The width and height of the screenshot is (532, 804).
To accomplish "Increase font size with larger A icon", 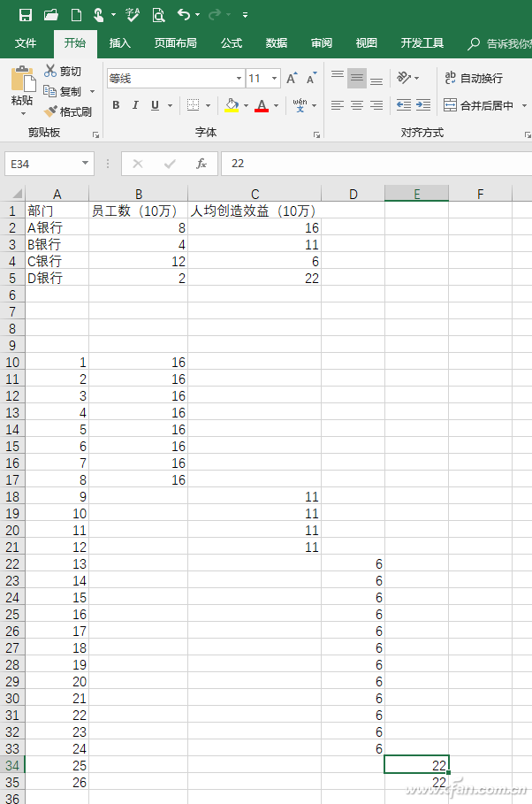I will (292, 79).
